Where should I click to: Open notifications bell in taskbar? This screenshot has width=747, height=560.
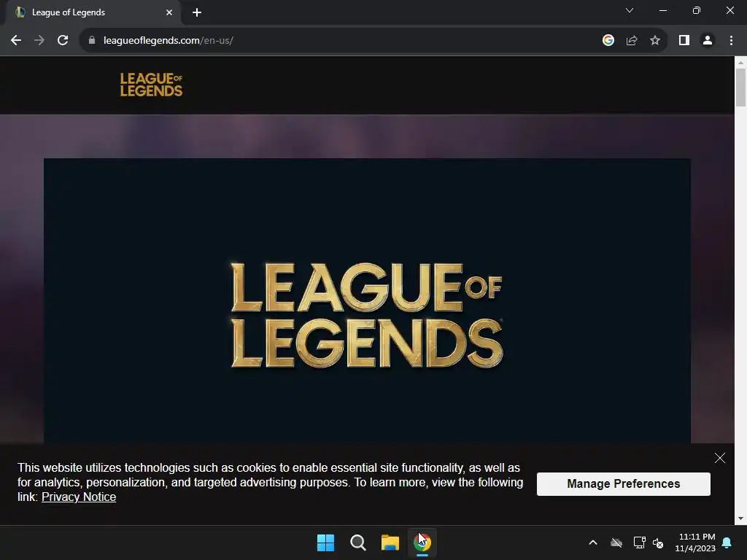(x=727, y=542)
